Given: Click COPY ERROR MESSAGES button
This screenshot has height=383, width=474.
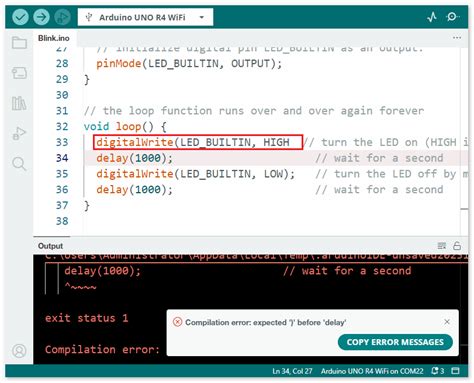Looking at the screenshot, I should coord(395,342).
